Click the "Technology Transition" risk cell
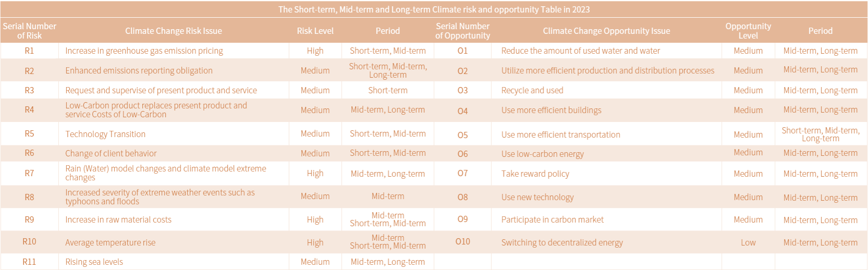 105,134
